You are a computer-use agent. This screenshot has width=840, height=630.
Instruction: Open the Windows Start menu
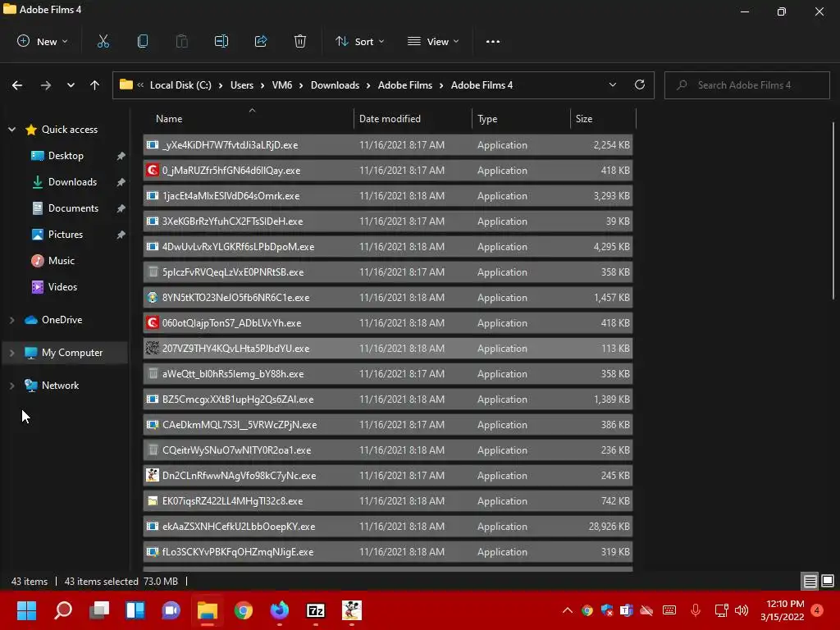coord(26,610)
